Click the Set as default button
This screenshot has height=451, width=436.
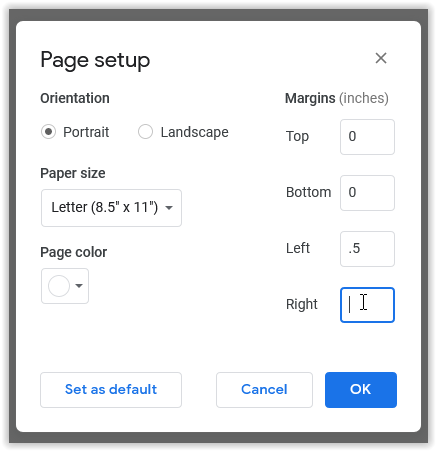[x=111, y=390]
